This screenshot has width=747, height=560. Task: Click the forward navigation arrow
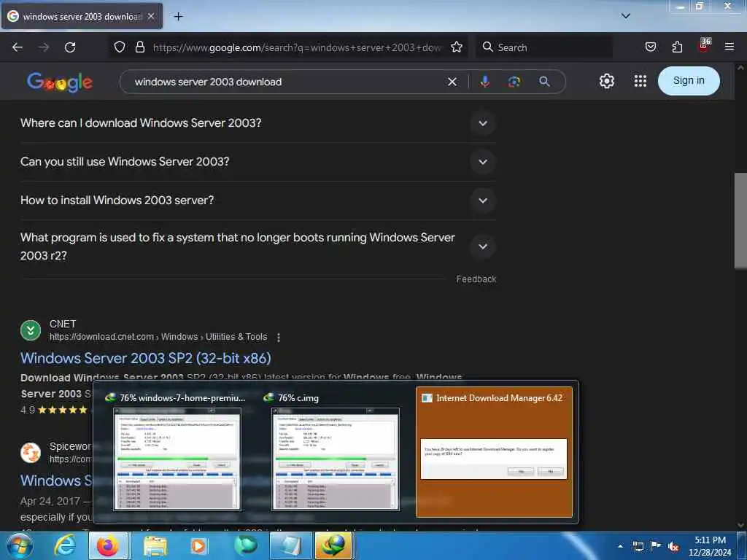(44, 47)
